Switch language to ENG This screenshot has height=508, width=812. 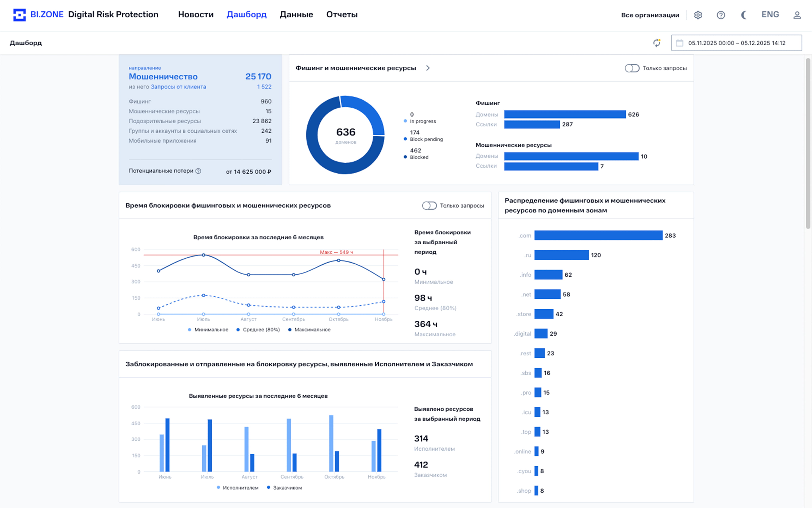[x=770, y=14]
